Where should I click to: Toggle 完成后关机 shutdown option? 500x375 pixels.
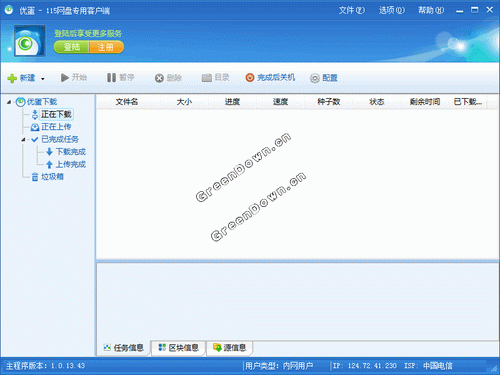pyautogui.click(x=270, y=78)
